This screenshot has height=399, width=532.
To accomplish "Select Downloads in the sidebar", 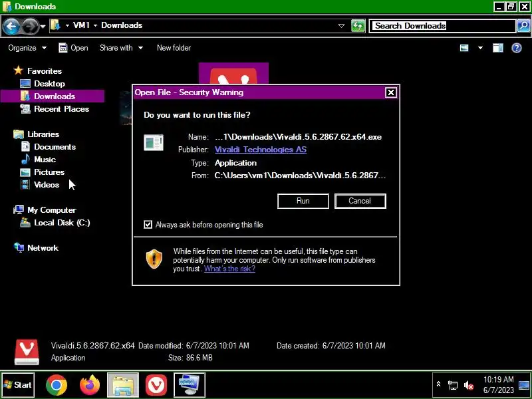I will (53, 96).
